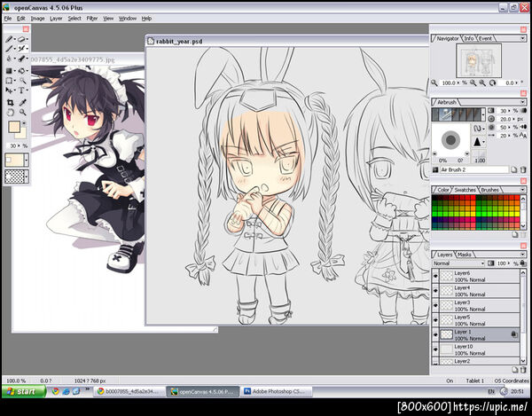Click the Navigator rotate view icon

tap(492, 82)
